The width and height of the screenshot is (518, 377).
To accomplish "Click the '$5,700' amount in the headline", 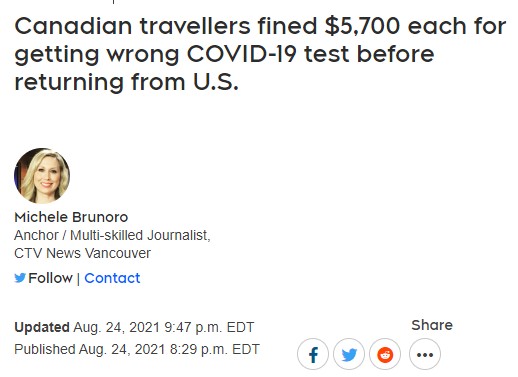I will point(362,26).
